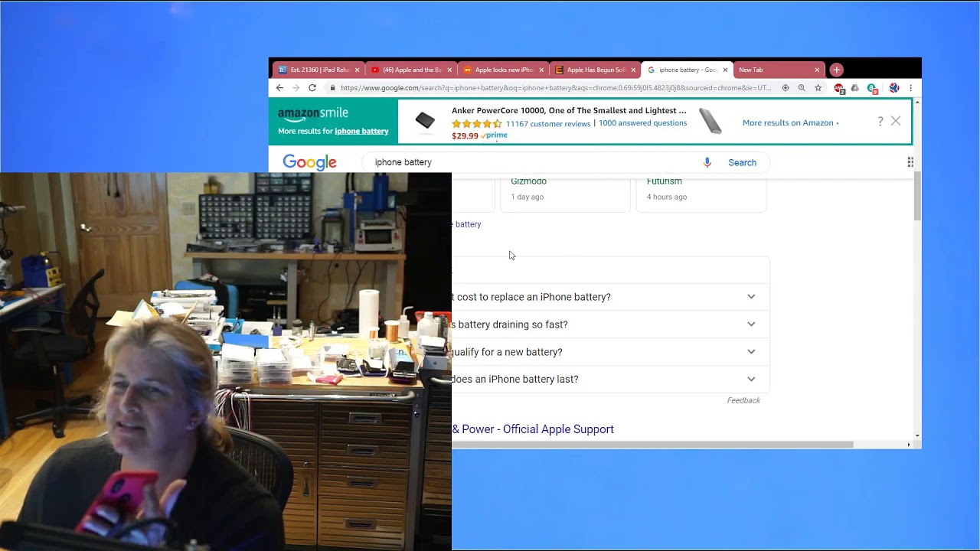The height and width of the screenshot is (551, 980).
Task: Open the red ABP extension icon
Action: (x=839, y=89)
